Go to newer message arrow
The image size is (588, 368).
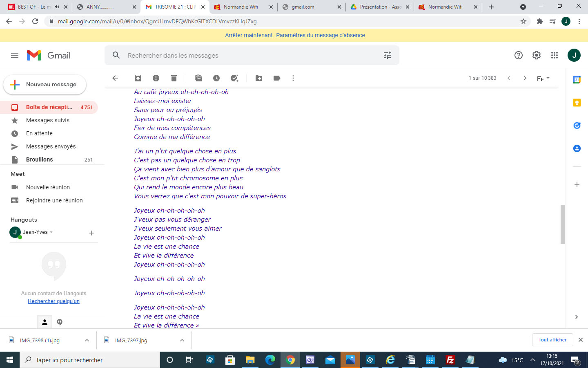[509, 78]
